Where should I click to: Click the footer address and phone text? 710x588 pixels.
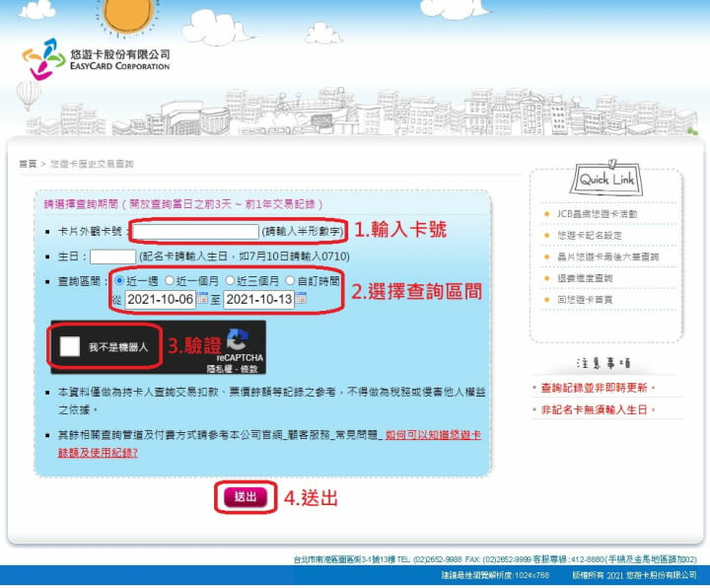(495, 559)
